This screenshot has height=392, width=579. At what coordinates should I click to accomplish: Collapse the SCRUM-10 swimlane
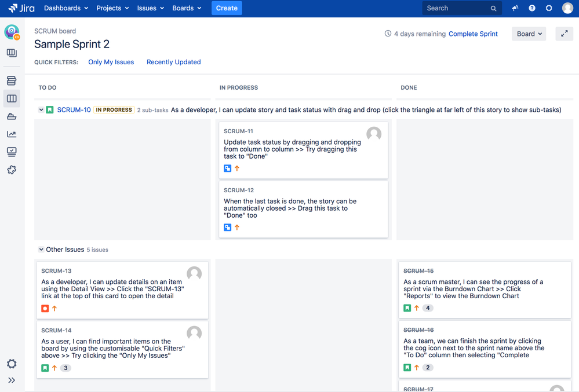(41, 110)
